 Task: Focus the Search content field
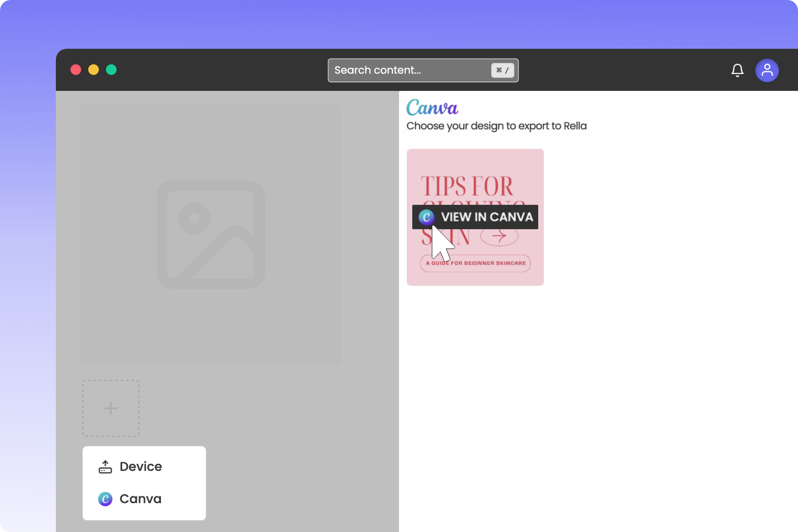pyautogui.click(x=423, y=70)
